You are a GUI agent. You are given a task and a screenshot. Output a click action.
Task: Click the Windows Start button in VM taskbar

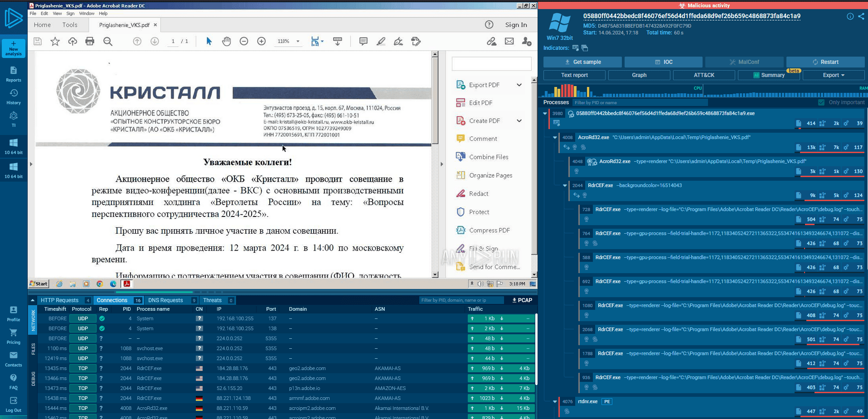(39, 284)
